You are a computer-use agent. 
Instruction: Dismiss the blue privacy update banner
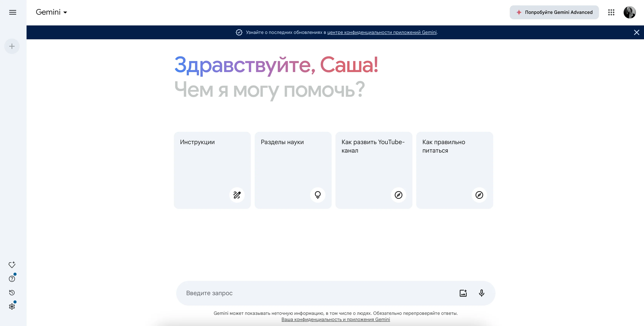[636, 32]
